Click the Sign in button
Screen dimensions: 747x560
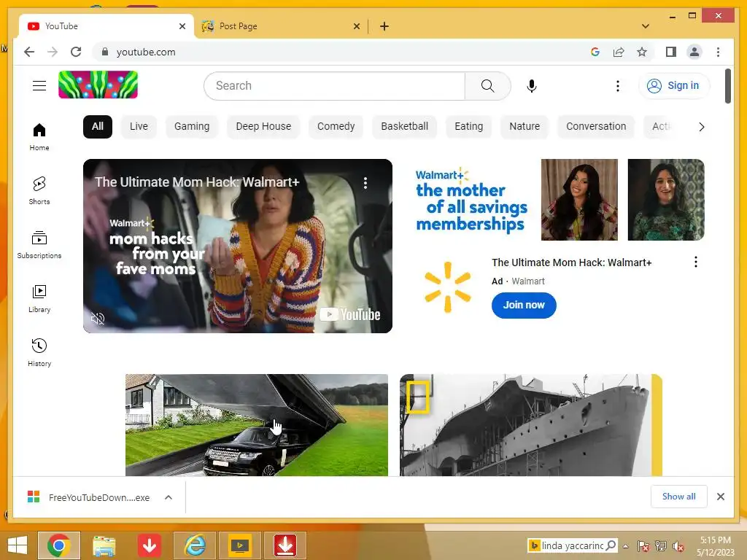click(x=673, y=86)
